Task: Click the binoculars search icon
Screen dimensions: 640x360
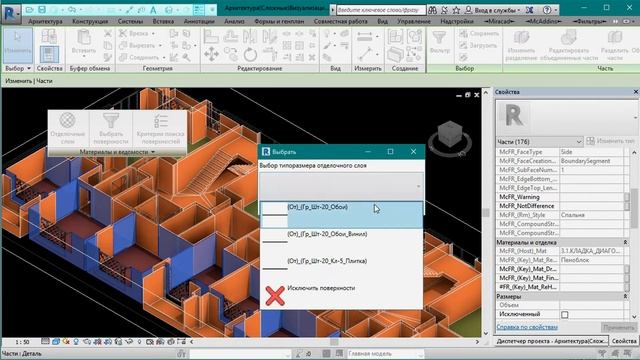Action: 432,9
